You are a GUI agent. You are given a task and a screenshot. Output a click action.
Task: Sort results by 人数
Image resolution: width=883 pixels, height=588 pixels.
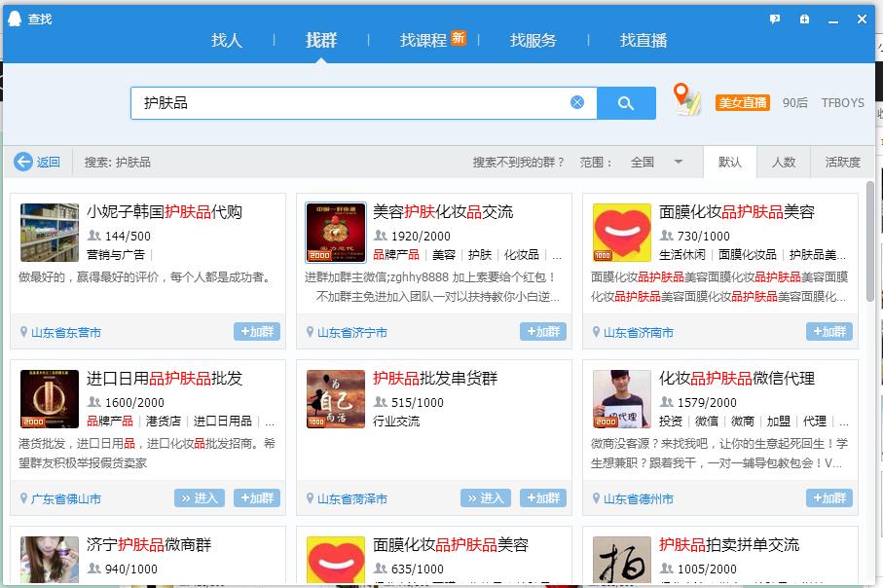784,163
